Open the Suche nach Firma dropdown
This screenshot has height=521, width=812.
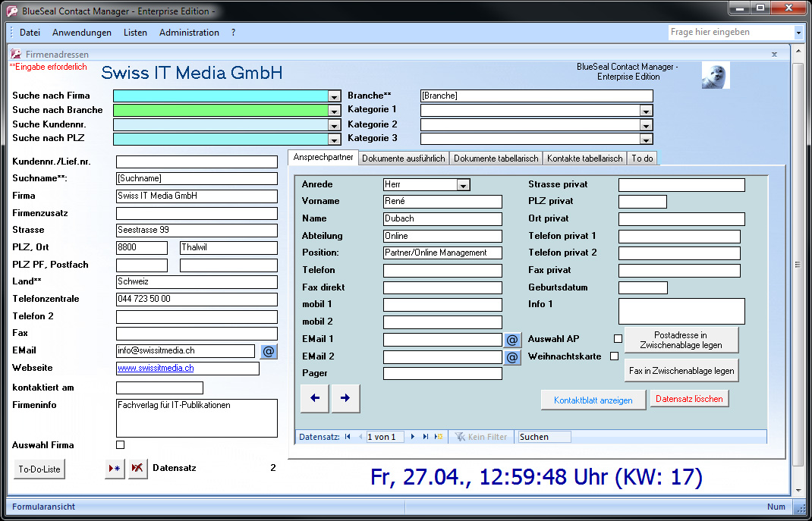point(335,97)
